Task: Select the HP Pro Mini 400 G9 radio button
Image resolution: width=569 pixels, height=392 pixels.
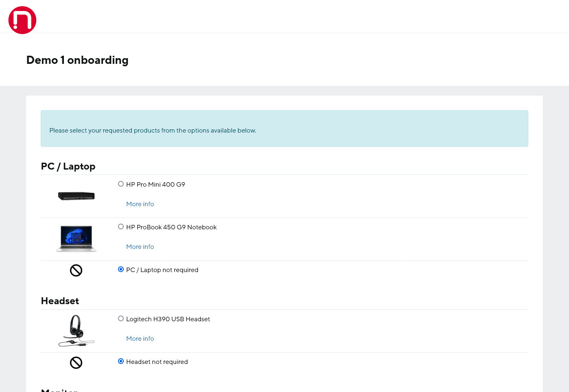Action: coord(121,184)
